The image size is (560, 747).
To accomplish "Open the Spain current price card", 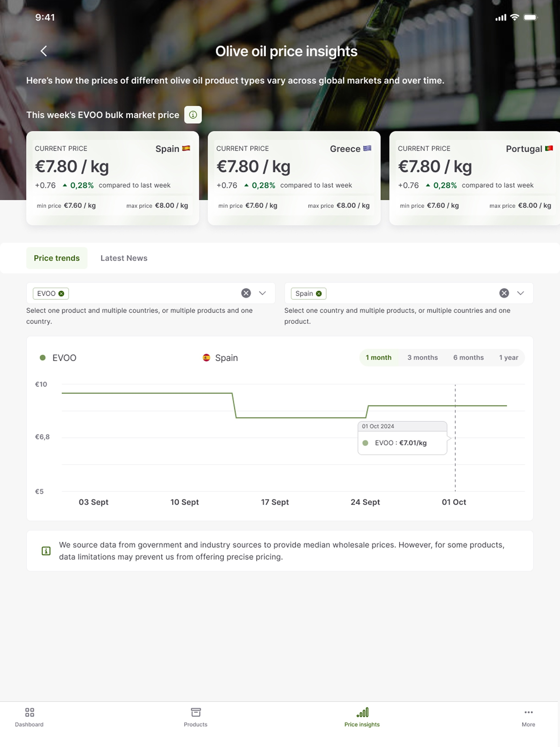I will [112, 178].
